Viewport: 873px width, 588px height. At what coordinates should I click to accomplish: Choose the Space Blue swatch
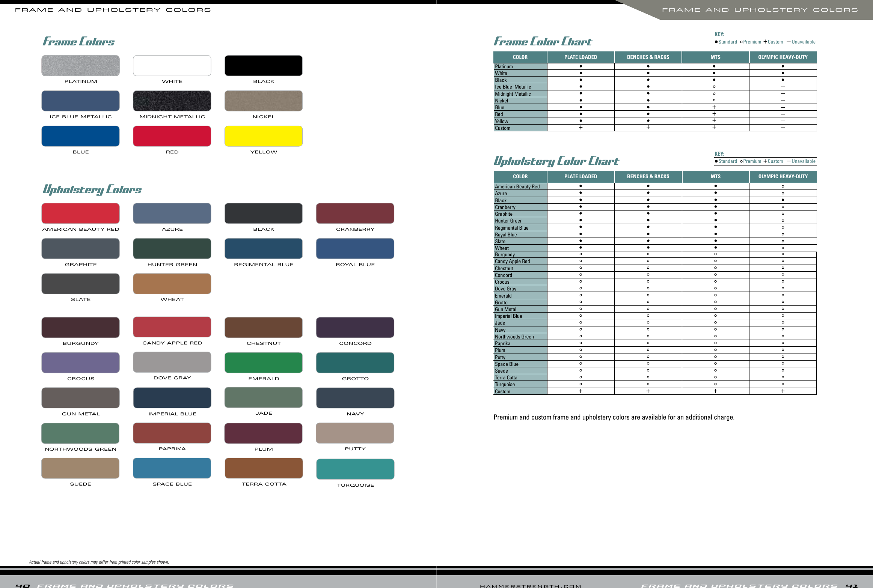tap(172, 468)
